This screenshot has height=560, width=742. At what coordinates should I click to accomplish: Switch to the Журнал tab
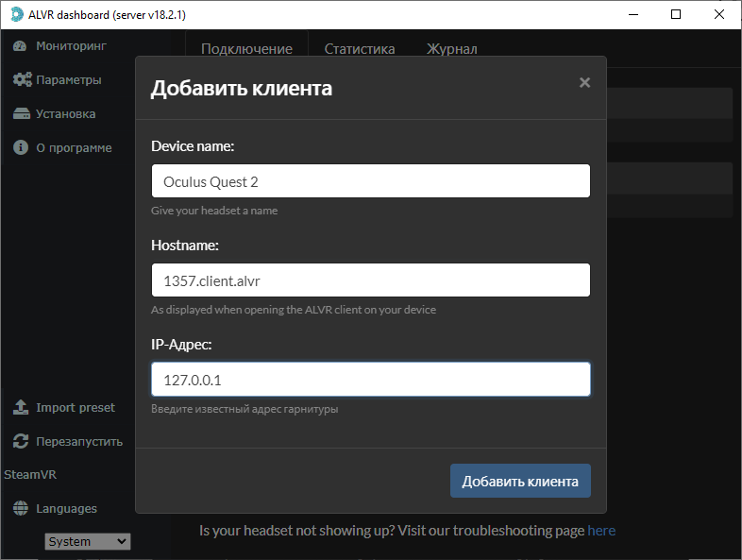point(452,49)
